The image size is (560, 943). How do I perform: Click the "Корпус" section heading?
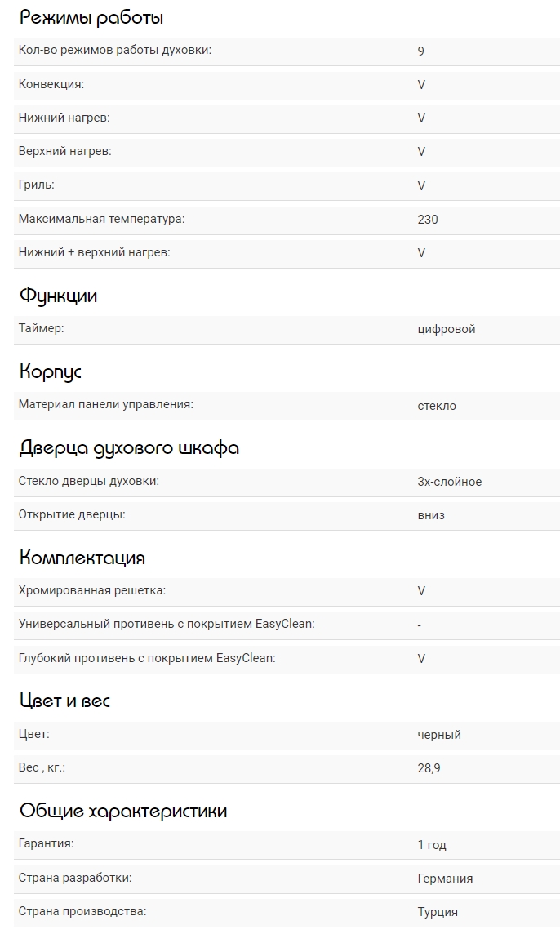coord(51,371)
